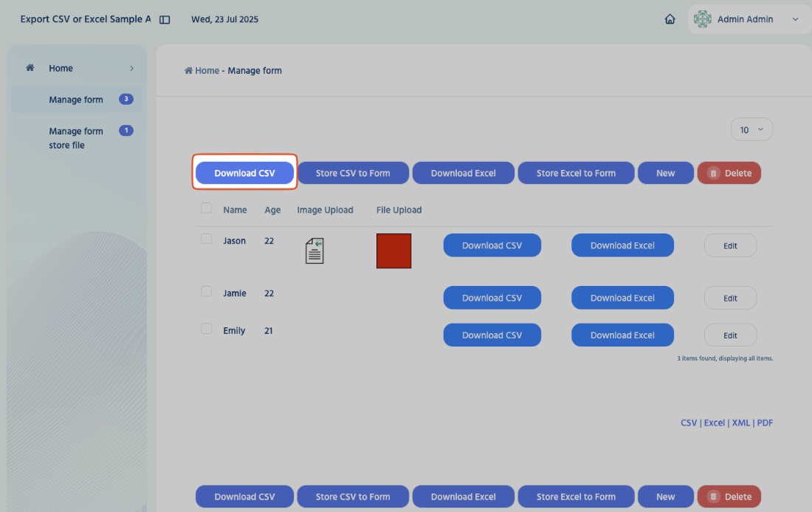Go to Manage form store file
812x512 pixels.
point(76,138)
